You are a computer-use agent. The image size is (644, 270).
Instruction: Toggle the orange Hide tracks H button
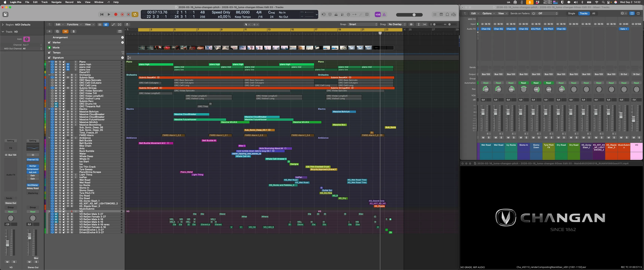click(66, 31)
